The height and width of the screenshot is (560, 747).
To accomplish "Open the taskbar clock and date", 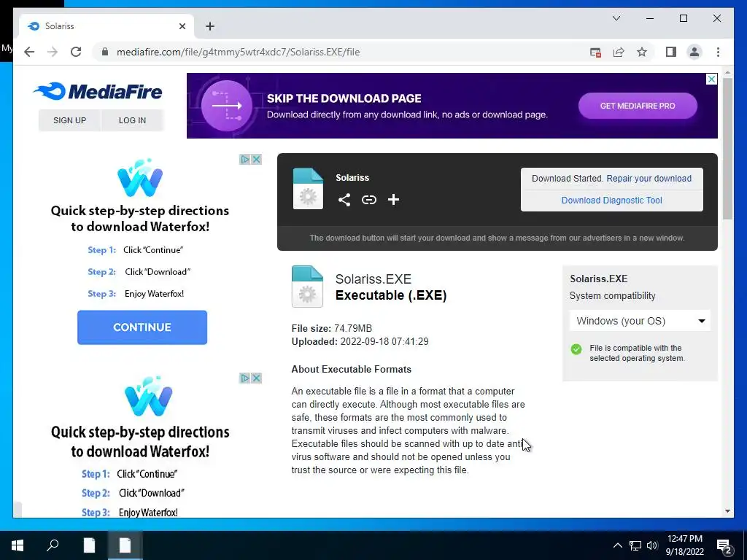I will click(684, 545).
